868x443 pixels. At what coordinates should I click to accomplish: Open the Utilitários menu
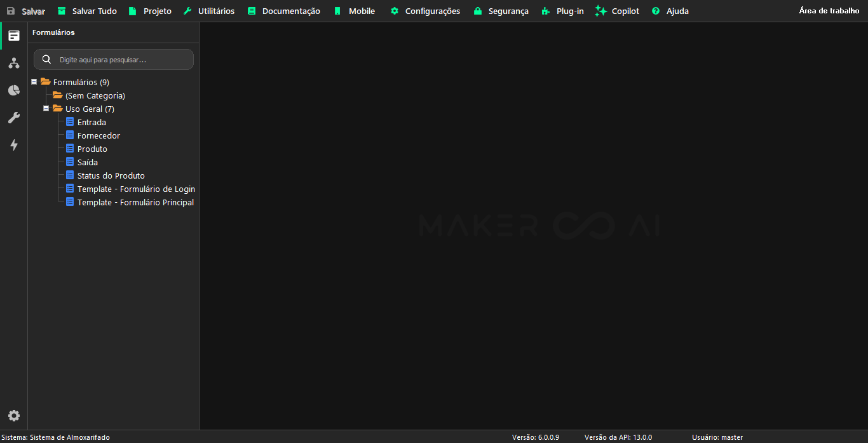pyautogui.click(x=208, y=11)
